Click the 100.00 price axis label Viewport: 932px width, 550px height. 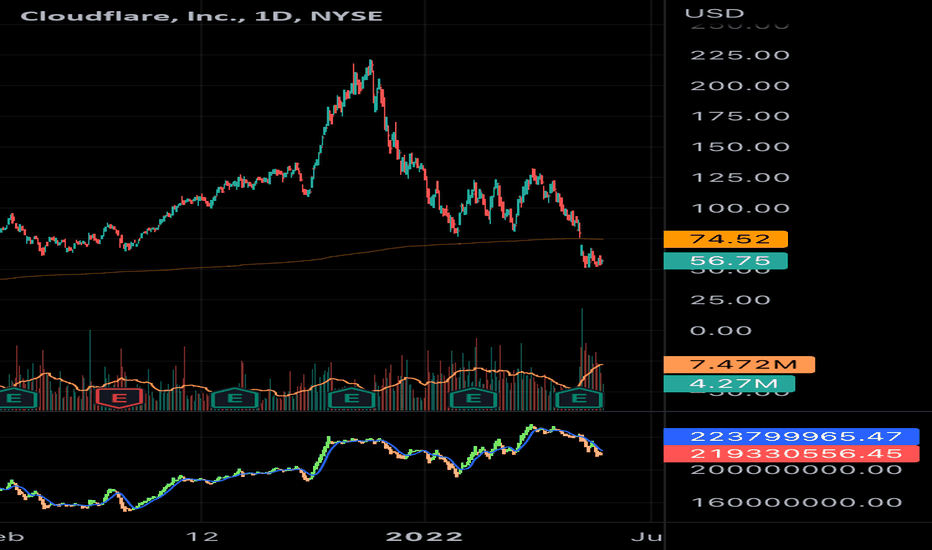pos(740,208)
